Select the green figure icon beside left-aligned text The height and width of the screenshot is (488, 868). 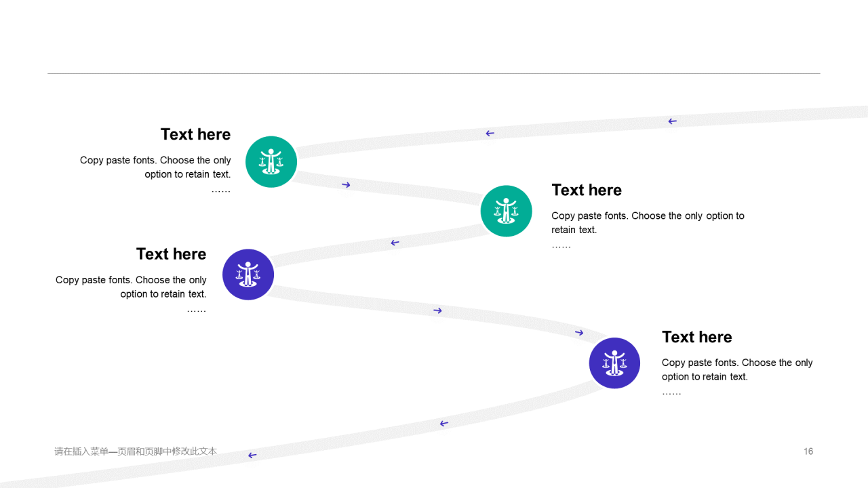[x=506, y=211]
